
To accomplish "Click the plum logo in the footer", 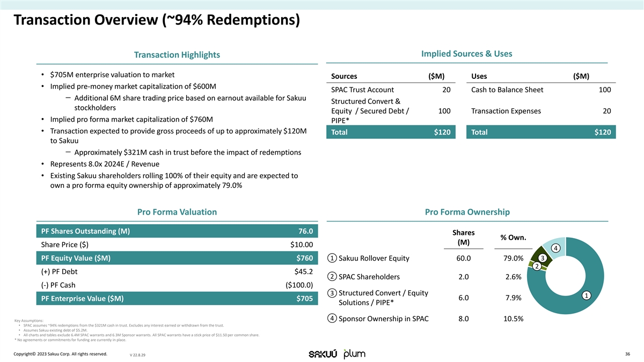I will tap(354, 354).
